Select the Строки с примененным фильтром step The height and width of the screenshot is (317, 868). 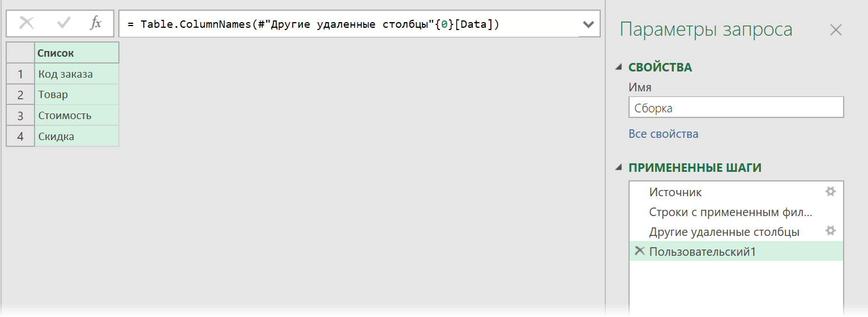point(736,212)
